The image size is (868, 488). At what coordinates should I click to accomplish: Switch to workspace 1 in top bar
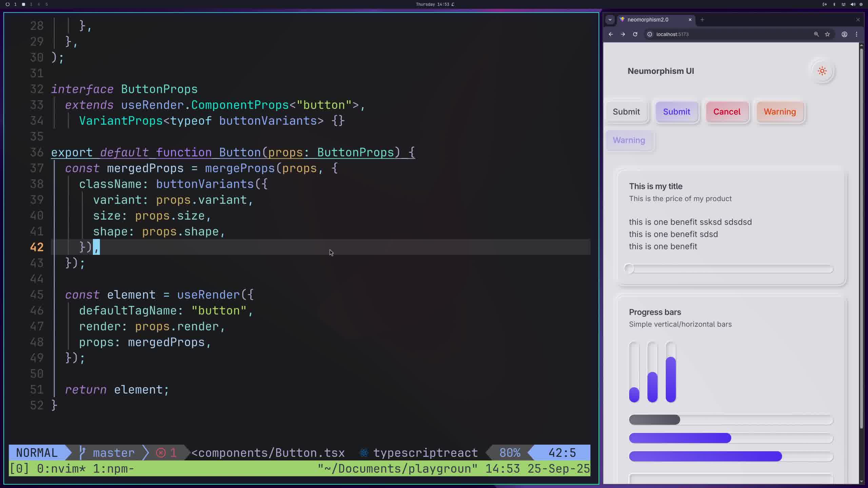15,4
